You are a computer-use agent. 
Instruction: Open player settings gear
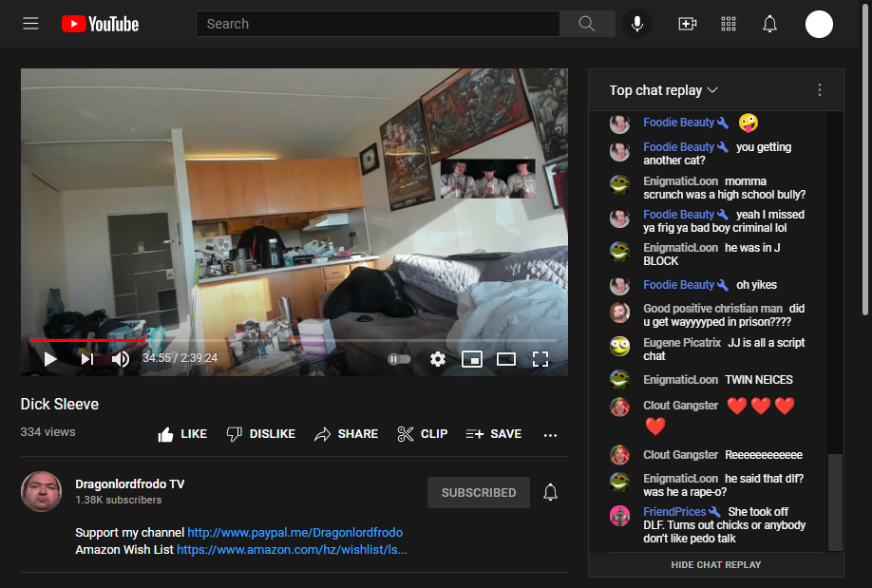(438, 359)
